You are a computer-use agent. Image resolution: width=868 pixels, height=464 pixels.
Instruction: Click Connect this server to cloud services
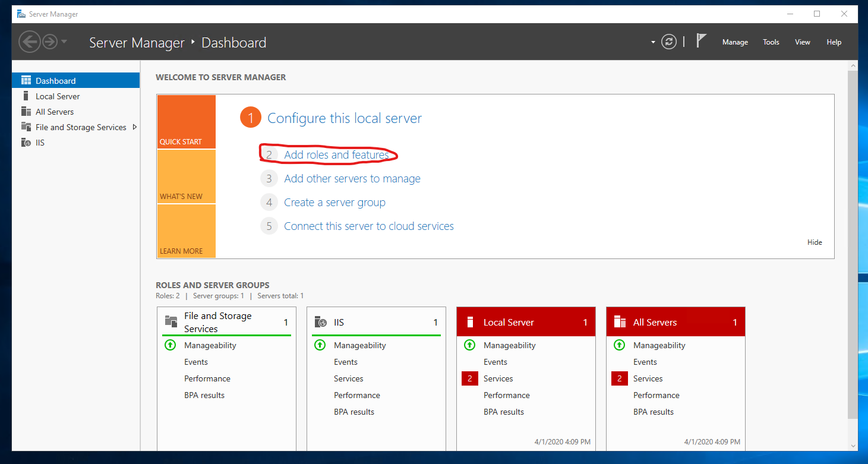point(369,226)
